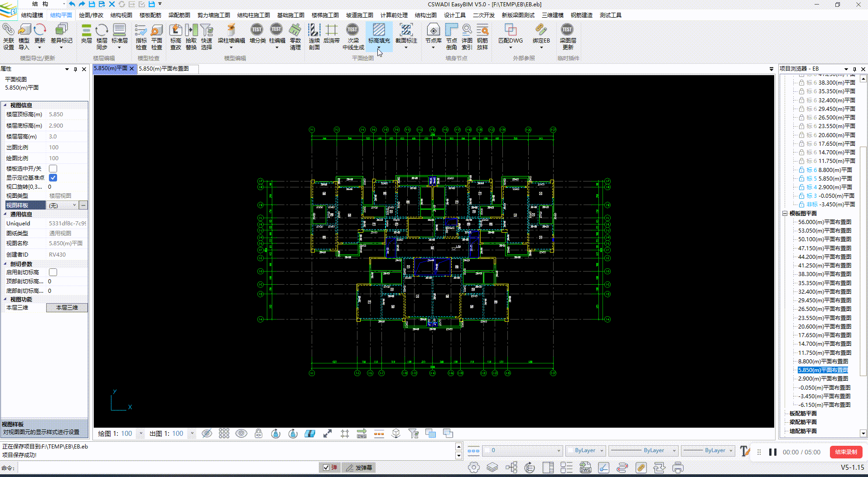Switch to 5.850(m)平面布置图 document tab
868x477 pixels.
click(x=164, y=69)
